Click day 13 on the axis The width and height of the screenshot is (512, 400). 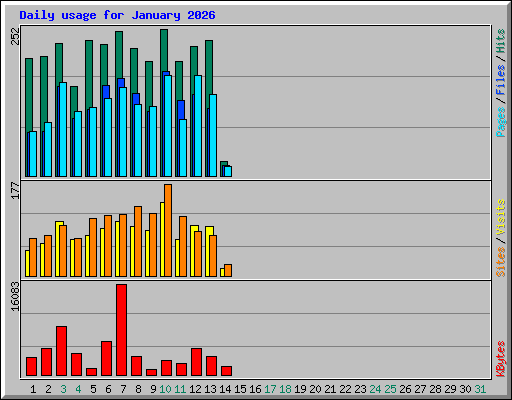pyautogui.click(x=210, y=389)
